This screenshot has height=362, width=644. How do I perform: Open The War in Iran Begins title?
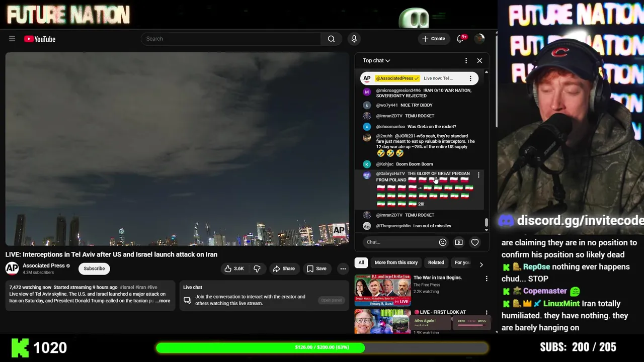pos(438,278)
